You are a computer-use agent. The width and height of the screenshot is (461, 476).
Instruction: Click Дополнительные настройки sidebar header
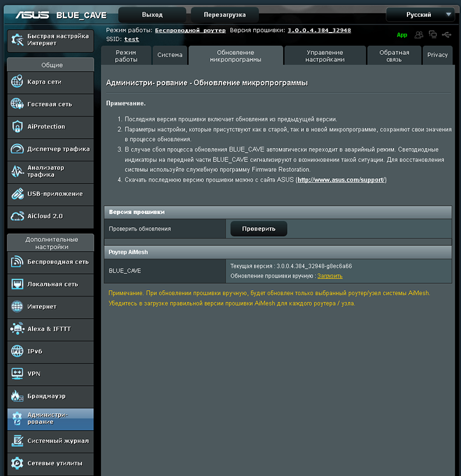51,243
